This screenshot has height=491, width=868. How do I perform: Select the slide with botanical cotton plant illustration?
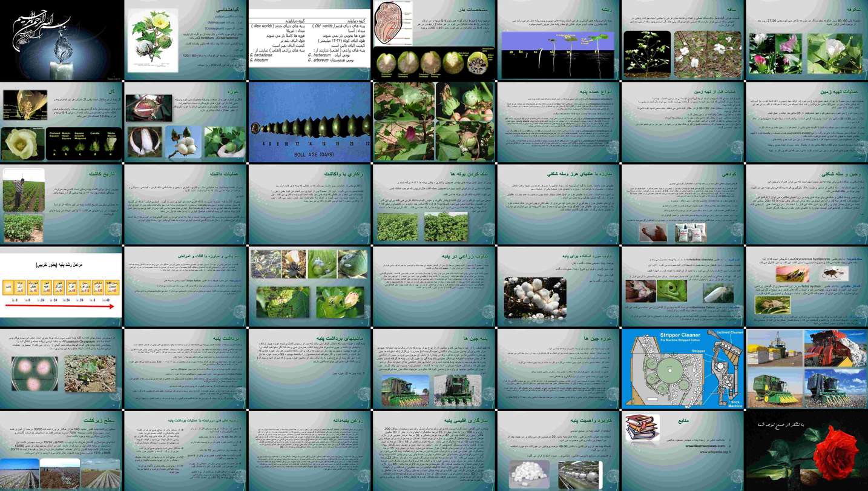185,40
